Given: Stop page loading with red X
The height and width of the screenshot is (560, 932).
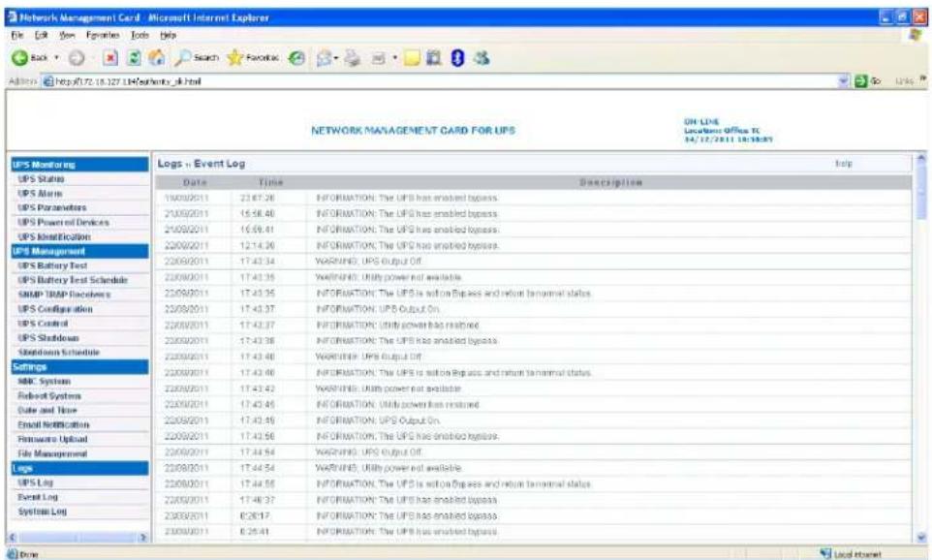Looking at the screenshot, I should (110, 58).
